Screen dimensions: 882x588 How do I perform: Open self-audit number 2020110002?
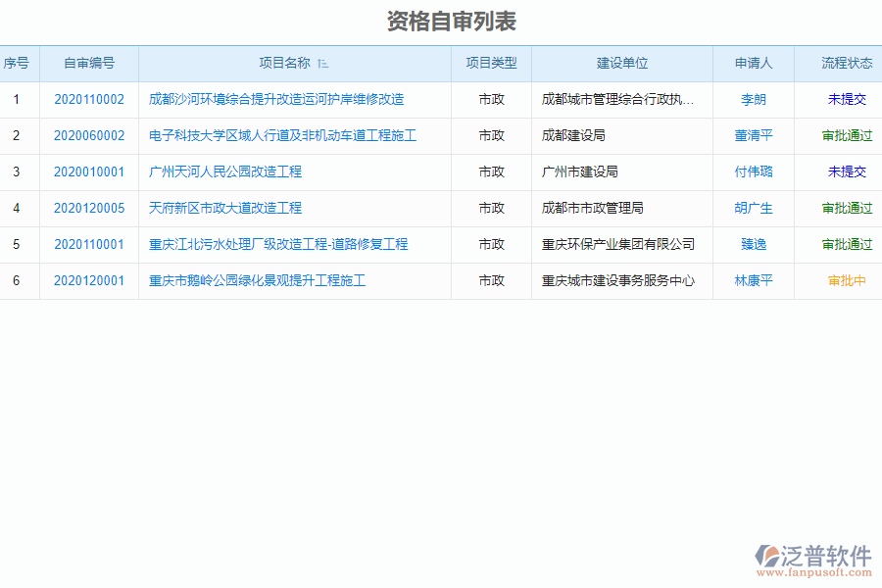pos(86,99)
